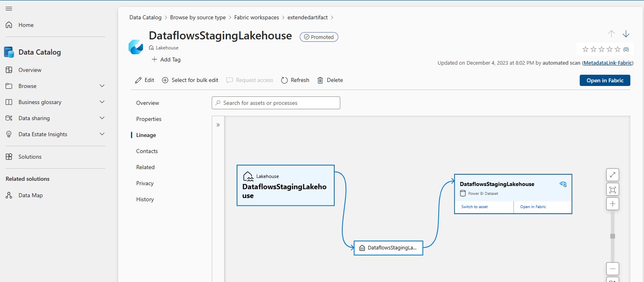This screenshot has width=644, height=282.
Task: Click the Business glossary book icon
Action: coord(9,102)
